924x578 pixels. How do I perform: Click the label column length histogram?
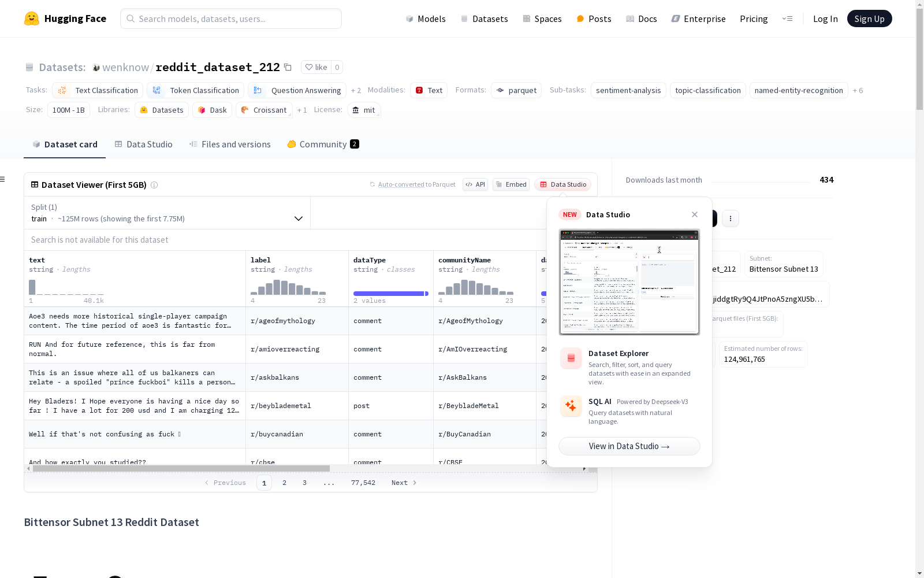pyautogui.click(x=288, y=287)
